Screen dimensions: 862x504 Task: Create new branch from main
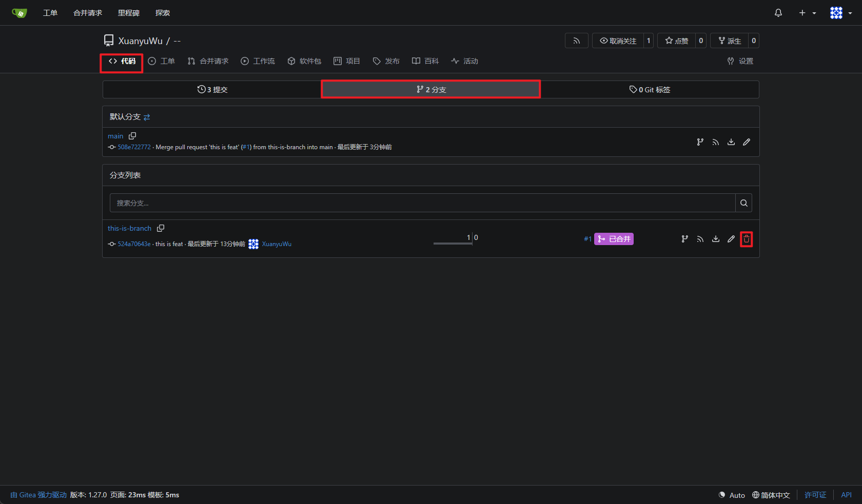click(700, 142)
